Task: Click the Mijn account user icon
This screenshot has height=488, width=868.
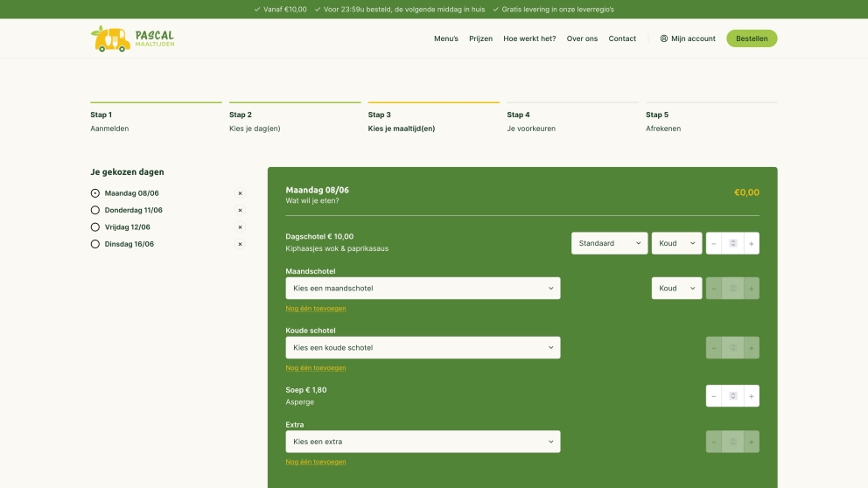Action: click(x=664, y=38)
